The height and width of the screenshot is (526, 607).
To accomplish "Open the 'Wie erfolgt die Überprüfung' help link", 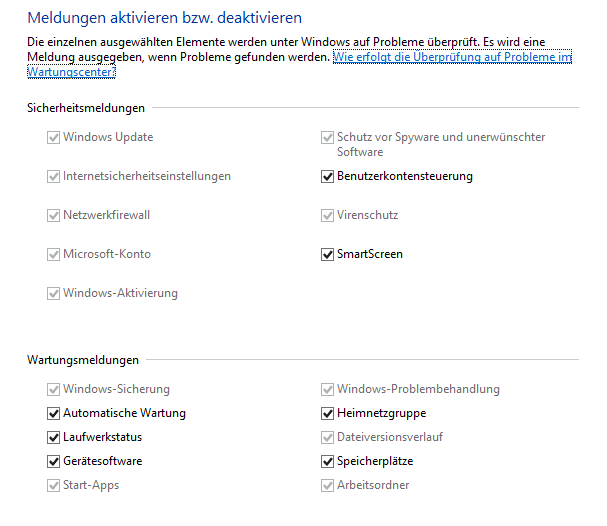I will (452, 57).
